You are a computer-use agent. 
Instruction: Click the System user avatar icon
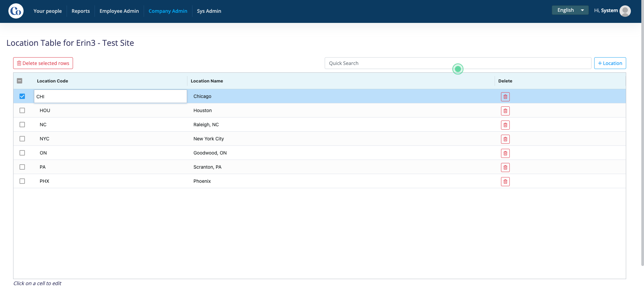(x=625, y=11)
